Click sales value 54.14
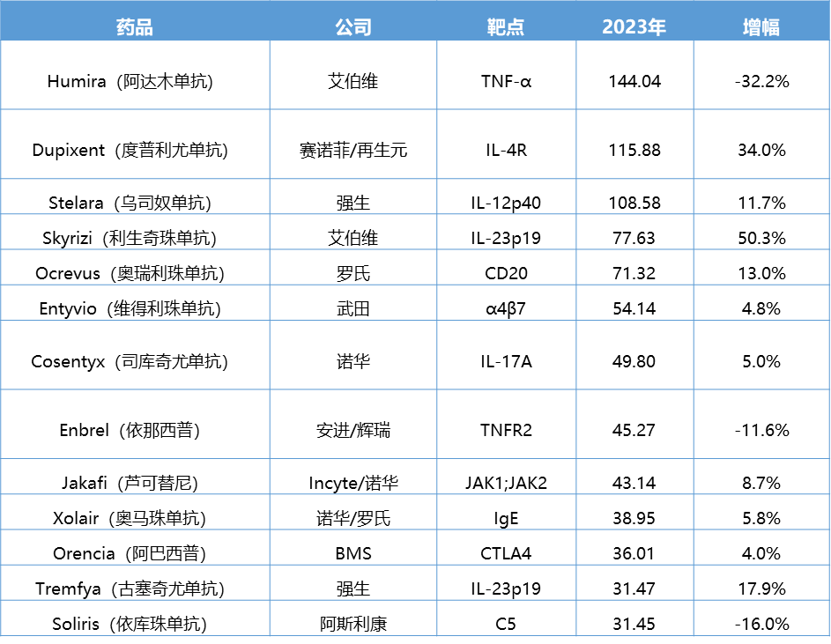This screenshot has width=831, height=644. (x=634, y=308)
